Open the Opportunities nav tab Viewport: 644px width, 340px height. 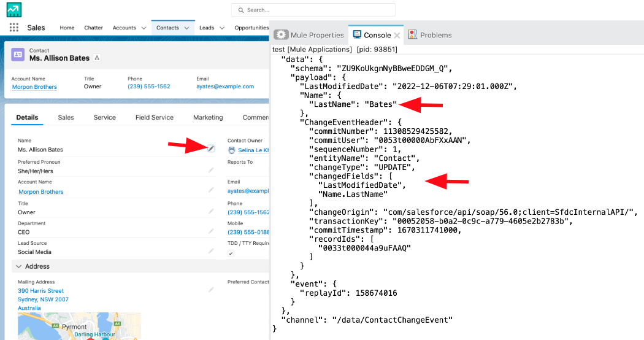251,28
